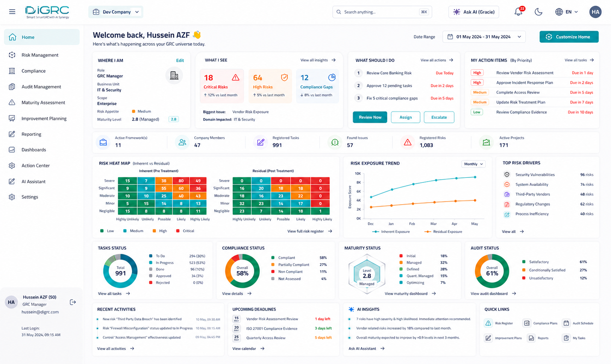Click the High Risks shield icon
This screenshot has height=364, width=611.
click(285, 77)
